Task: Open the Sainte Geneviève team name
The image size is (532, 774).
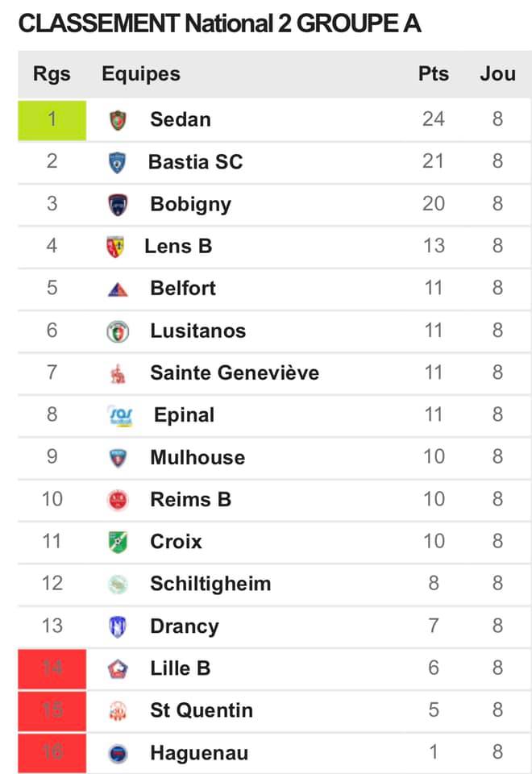Action: (235, 372)
